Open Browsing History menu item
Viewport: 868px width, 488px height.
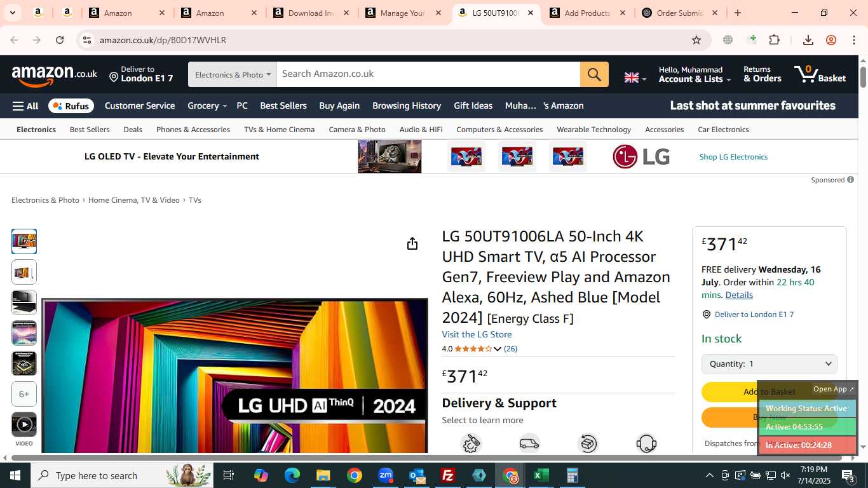coord(407,106)
